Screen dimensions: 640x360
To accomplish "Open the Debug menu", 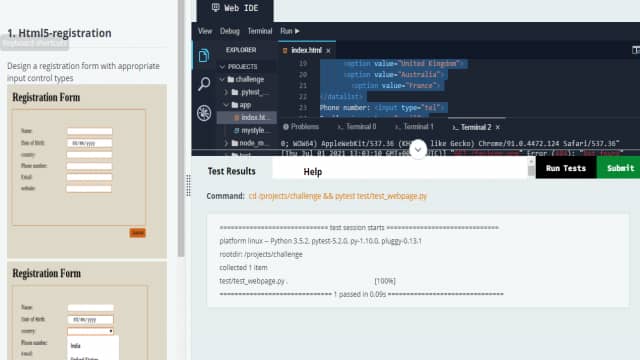I will coord(230,31).
